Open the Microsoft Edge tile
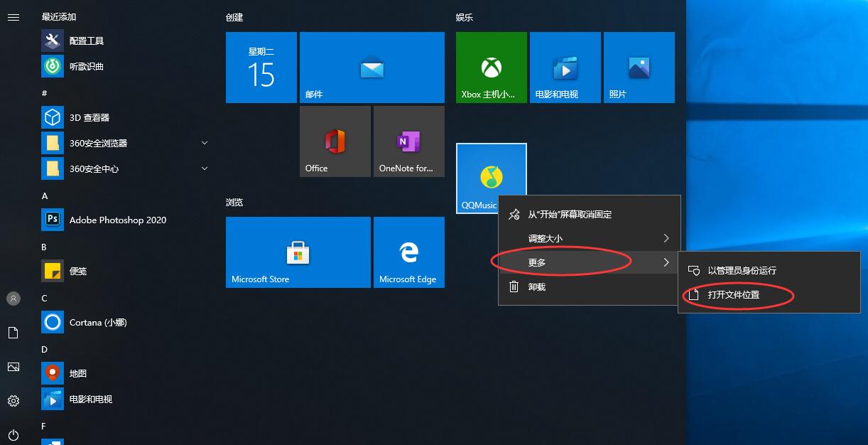This screenshot has width=868, height=445. tap(409, 252)
